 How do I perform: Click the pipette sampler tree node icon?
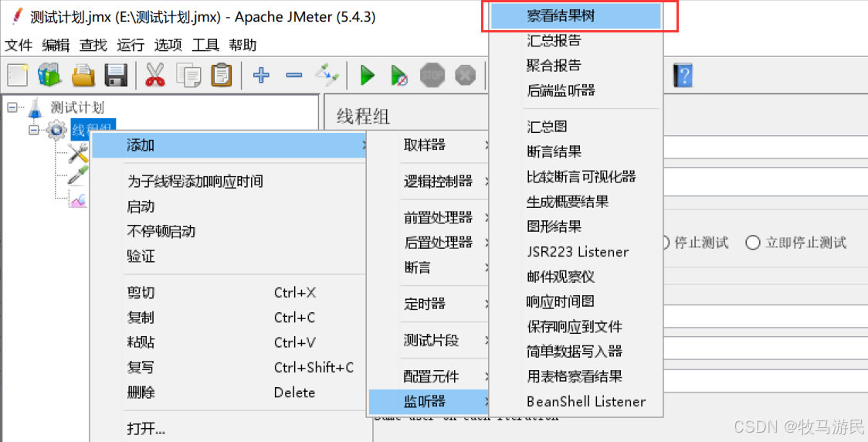[x=78, y=175]
